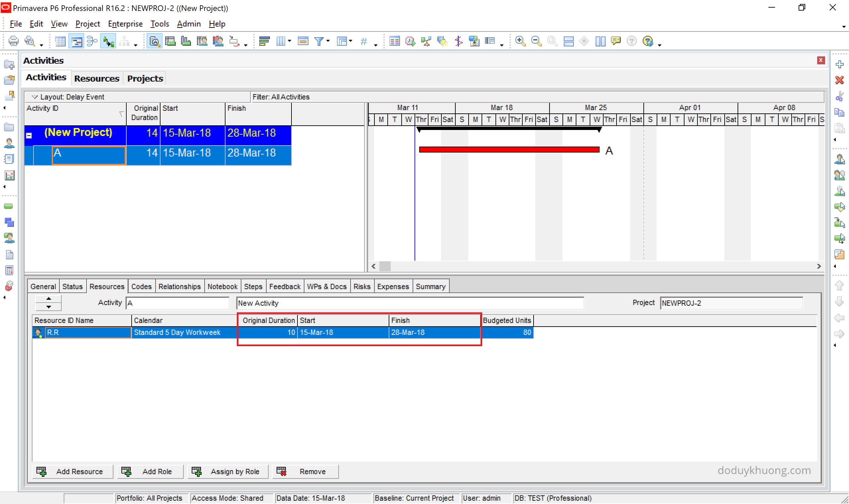
Task: Switch to the Relationships tab
Action: coord(179,286)
